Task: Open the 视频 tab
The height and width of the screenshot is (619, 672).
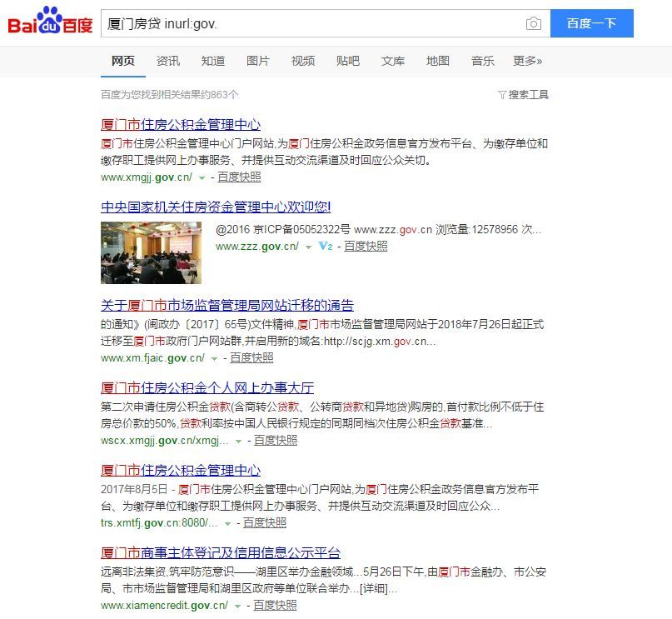Action: (303, 61)
